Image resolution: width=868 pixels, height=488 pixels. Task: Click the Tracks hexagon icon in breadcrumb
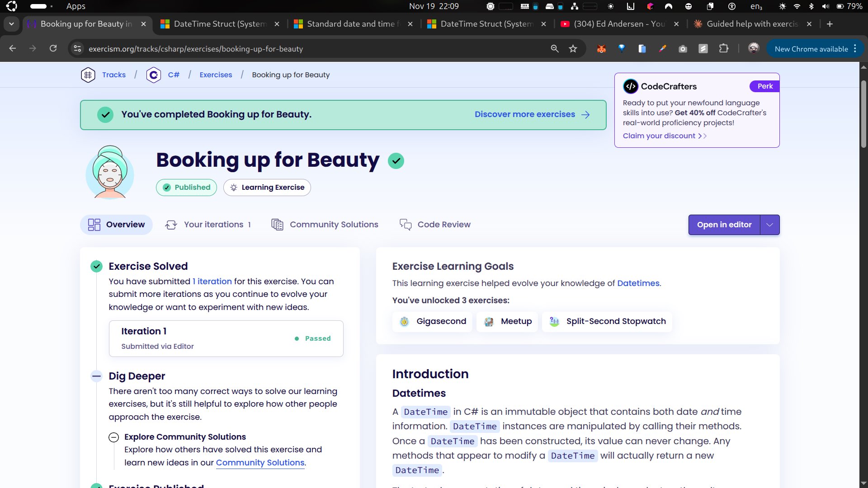[88, 75]
